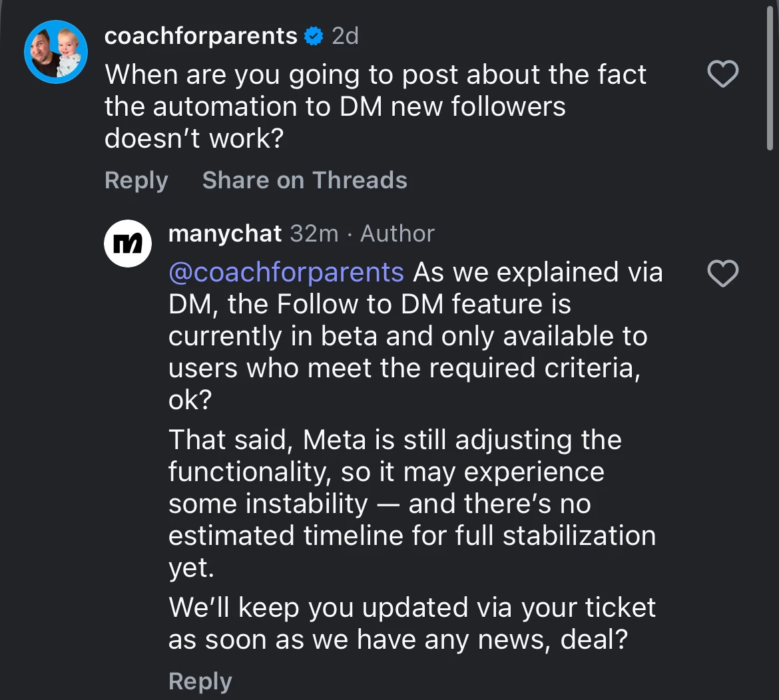Screen dimensions: 779x700
Task: Select the 32m timestamp next to manychat
Action: click(x=314, y=234)
